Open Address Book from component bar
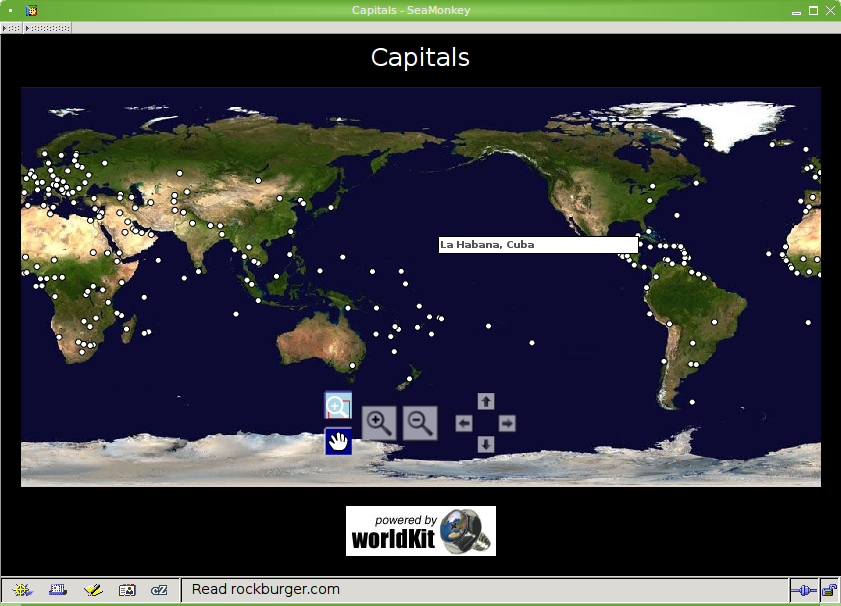Screen dimensions: 841x606 (127, 590)
